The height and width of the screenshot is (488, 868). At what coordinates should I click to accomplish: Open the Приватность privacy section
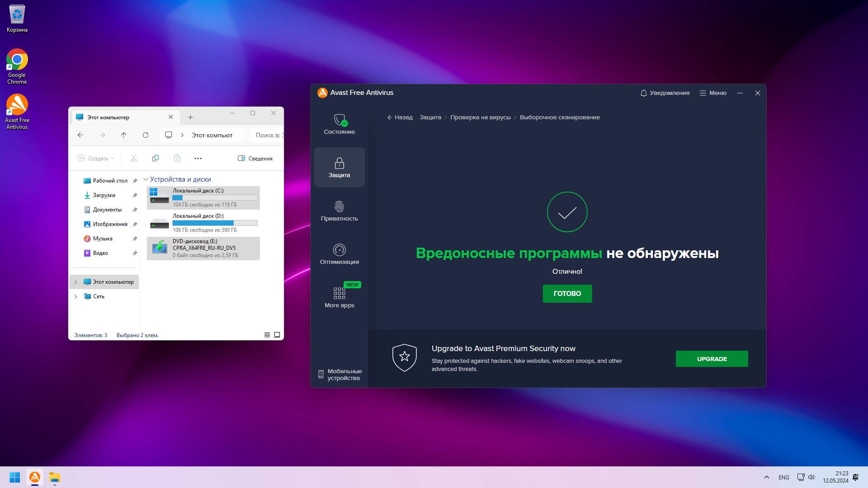point(339,211)
